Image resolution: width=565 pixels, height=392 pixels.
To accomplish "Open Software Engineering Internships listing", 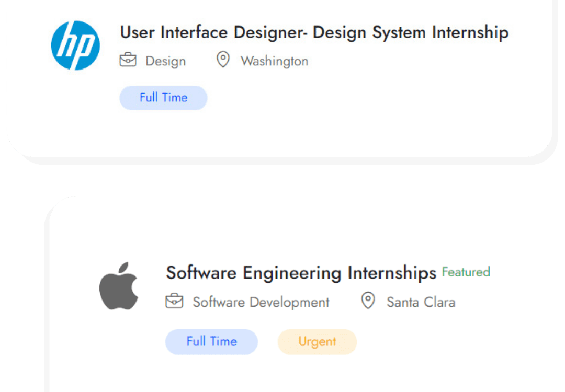I will point(301,273).
